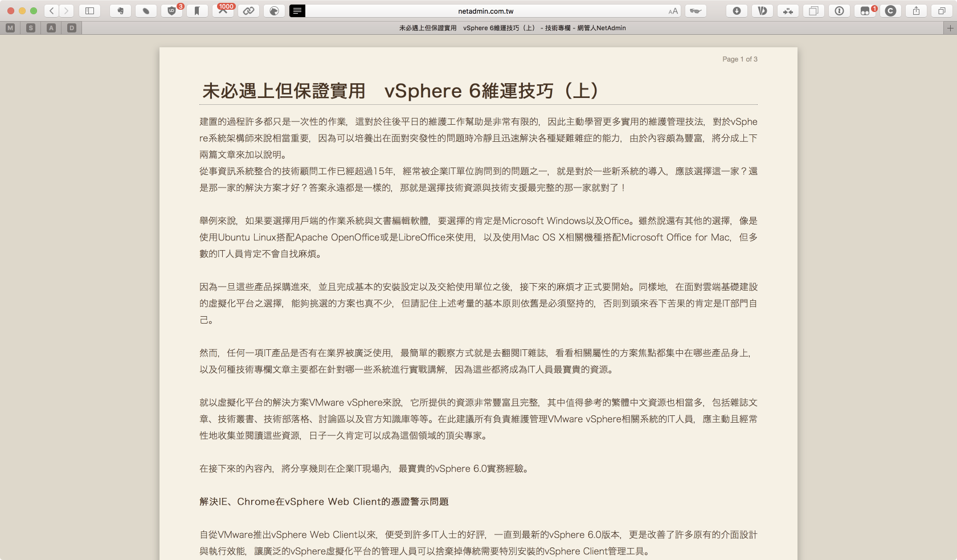Image resolution: width=957 pixels, height=560 pixels.
Task: Toggle Reader view off in address bar
Action: point(297,11)
